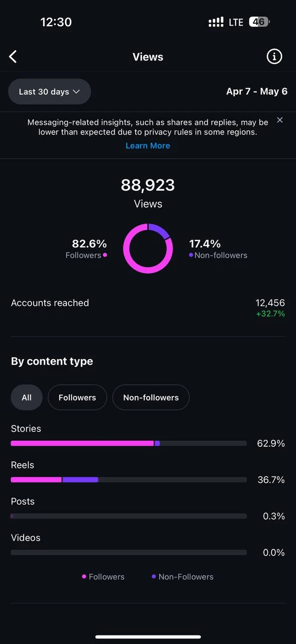296x644 pixels.
Task: Tap the purple Non-Followers legend dot
Action: click(154, 577)
